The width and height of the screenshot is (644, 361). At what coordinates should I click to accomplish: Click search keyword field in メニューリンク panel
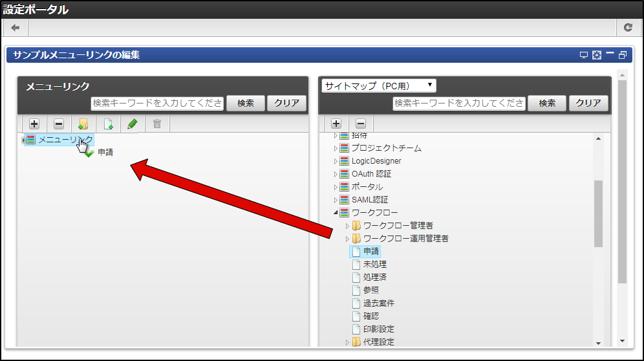coord(157,104)
